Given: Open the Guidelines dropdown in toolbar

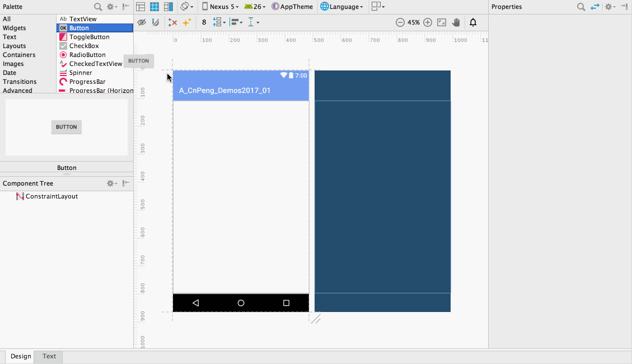Looking at the screenshot, I should (254, 22).
